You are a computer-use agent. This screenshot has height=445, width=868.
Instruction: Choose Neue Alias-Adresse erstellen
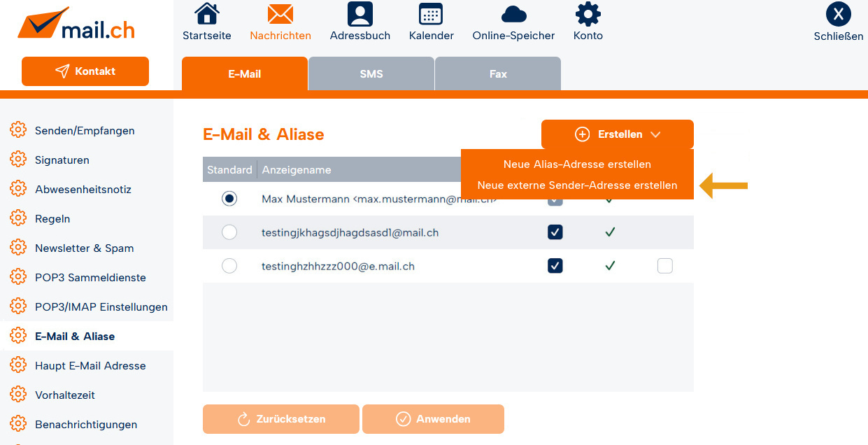(577, 164)
